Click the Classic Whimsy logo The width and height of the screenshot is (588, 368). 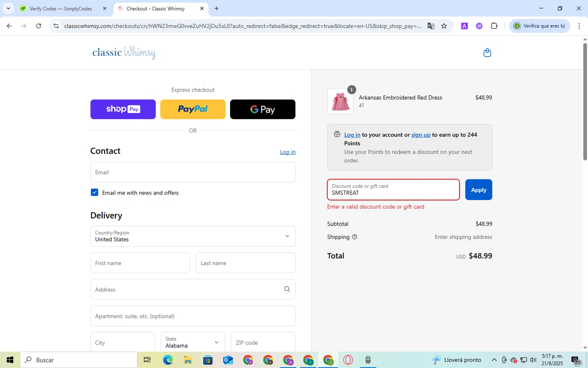coord(124,53)
